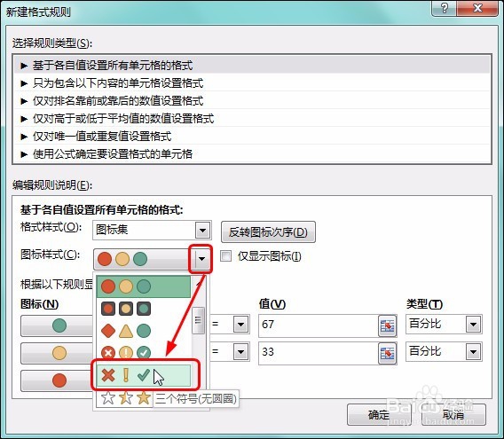Open the yellow circle icon dropdown
504x439 pixels.
click(x=57, y=353)
